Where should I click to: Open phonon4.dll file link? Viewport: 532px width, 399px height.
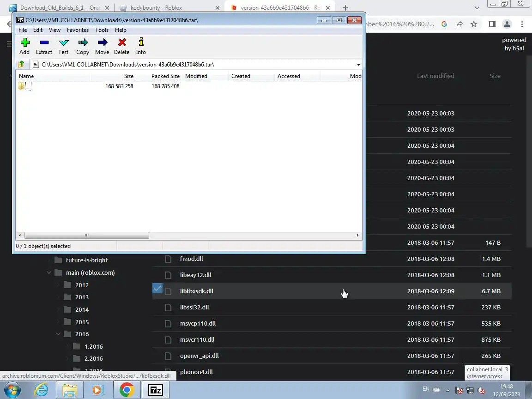pyautogui.click(x=196, y=372)
